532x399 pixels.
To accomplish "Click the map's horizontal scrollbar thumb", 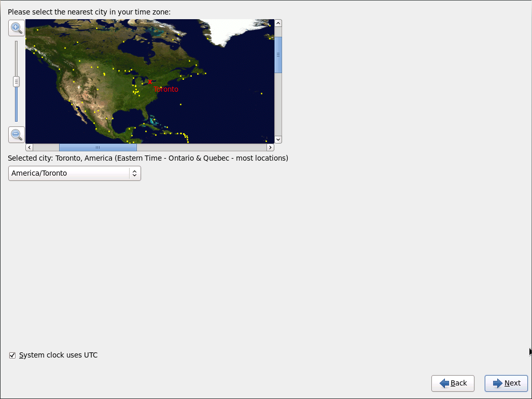I will (x=97, y=147).
